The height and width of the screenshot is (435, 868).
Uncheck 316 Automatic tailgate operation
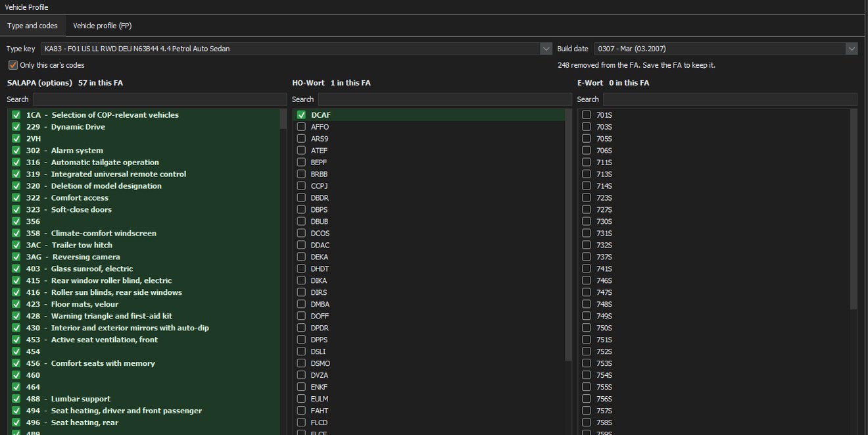pyautogui.click(x=16, y=163)
